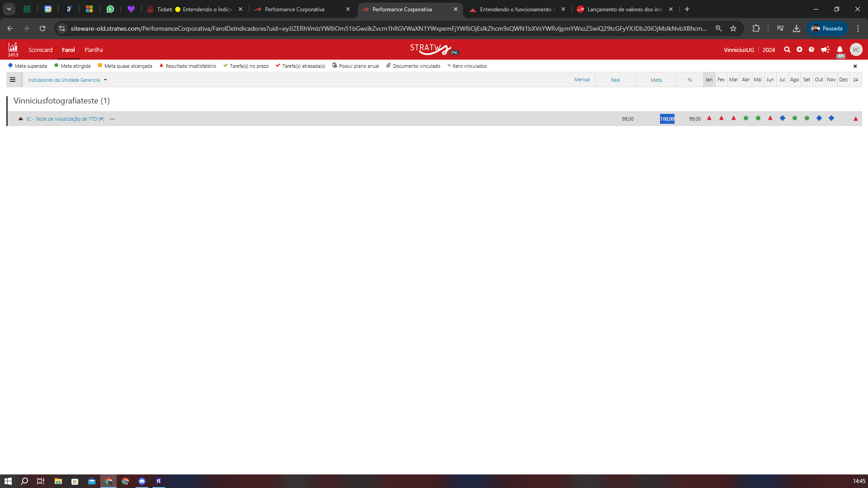Open the VC user avatar menu
The image size is (868, 488).
[x=856, y=50]
